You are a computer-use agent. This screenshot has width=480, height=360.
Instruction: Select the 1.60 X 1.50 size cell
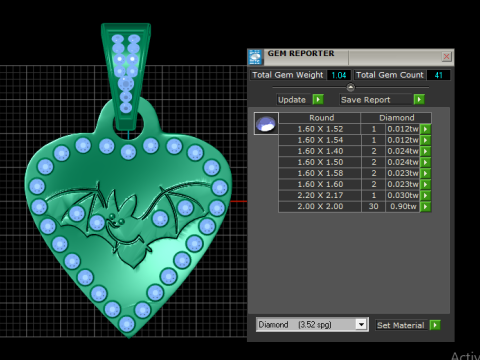(x=320, y=162)
